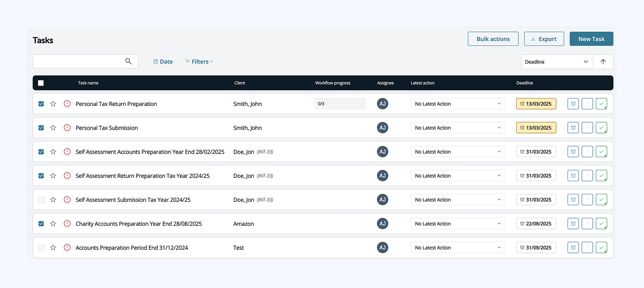The height and width of the screenshot is (288, 644).
Task: Check Accounts Preparation Period End checkbox
Action: pos(41,248)
